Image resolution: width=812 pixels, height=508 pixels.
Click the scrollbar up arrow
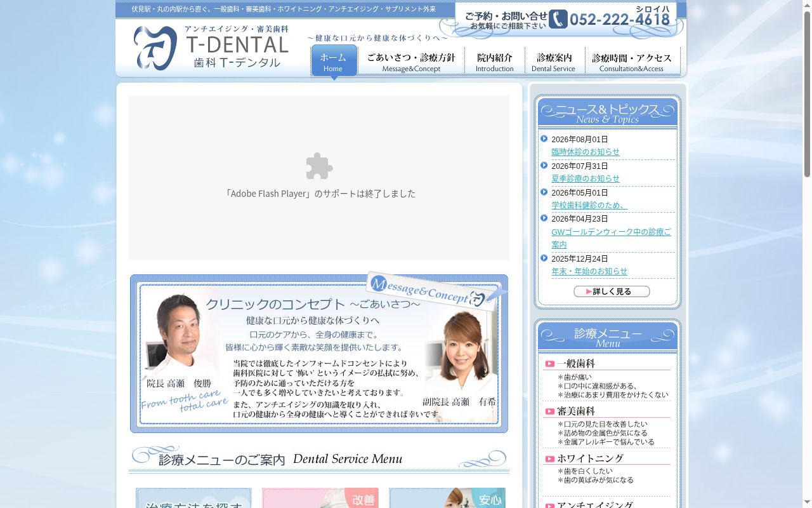pyautogui.click(x=807, y=5)
